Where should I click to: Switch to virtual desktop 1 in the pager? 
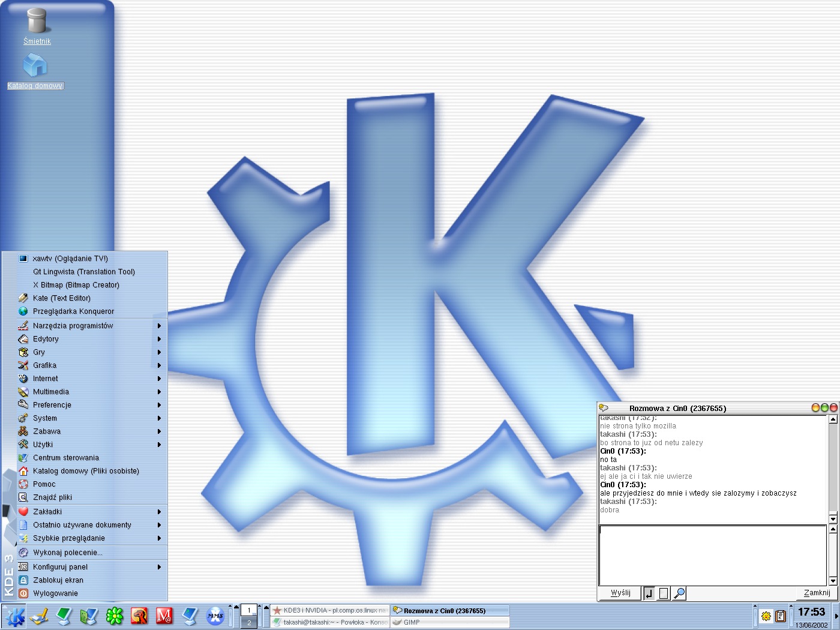249,610
